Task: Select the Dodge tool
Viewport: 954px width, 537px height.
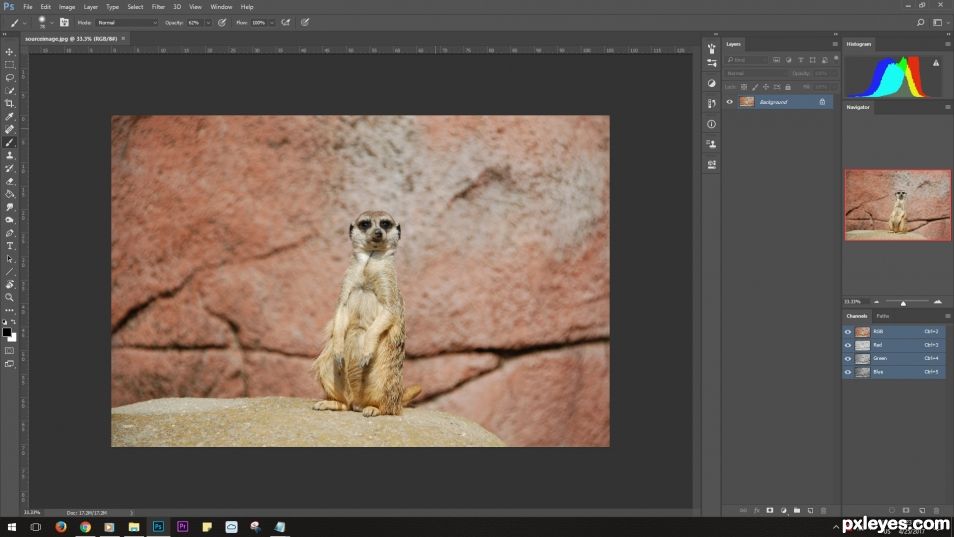Action: pyautogui.click(x=9, y=220)
